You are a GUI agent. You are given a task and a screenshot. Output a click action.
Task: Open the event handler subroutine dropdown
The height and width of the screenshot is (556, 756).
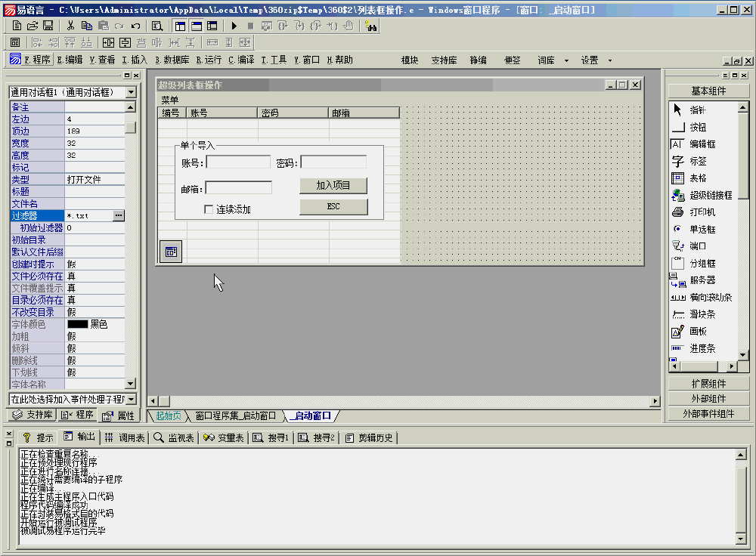point(131,399)
